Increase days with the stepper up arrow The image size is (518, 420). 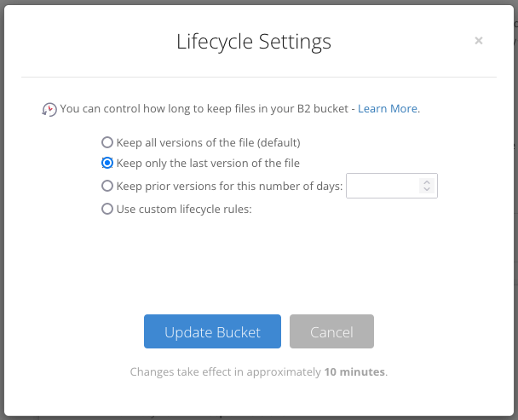[x=427, y=181]
